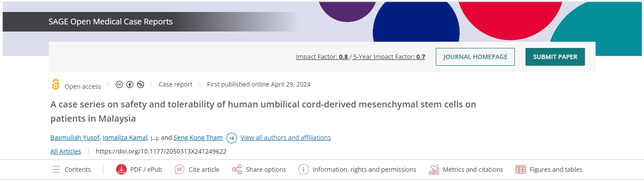Expand the truncated authors ellipsis […]
This screenshot has height=182, width=644.
(154, 138)
